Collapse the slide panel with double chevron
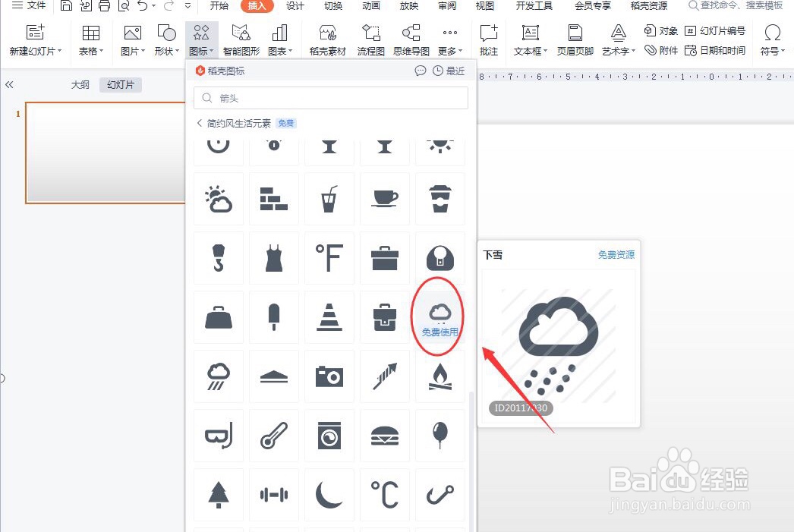Viewport: 794px width, 532px height. [x=9, y=84]
